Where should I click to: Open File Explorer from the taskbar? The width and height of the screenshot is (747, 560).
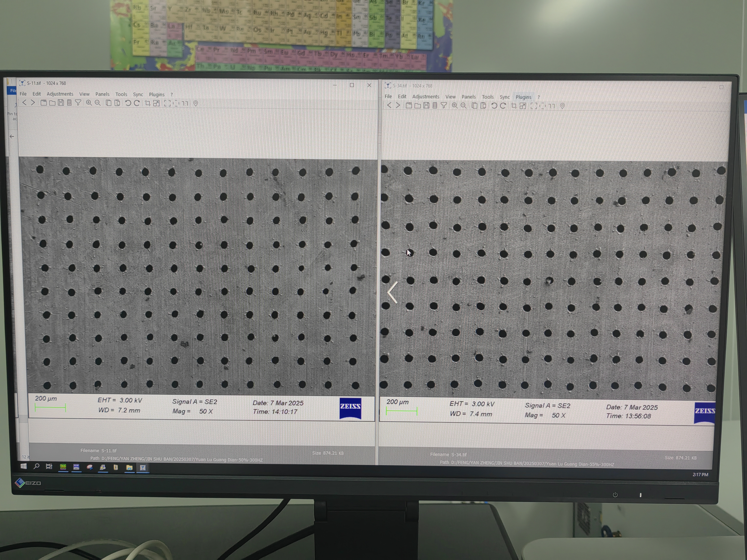click(x=129, y=468)
